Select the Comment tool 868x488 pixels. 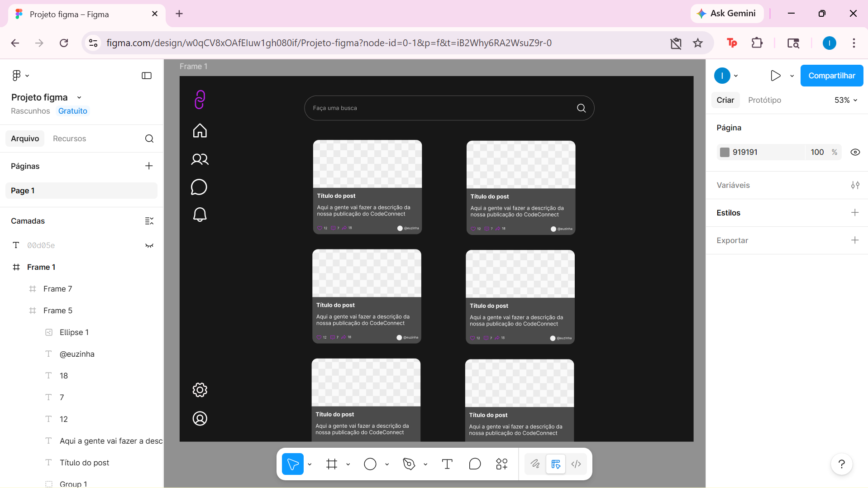coord(475,464)
